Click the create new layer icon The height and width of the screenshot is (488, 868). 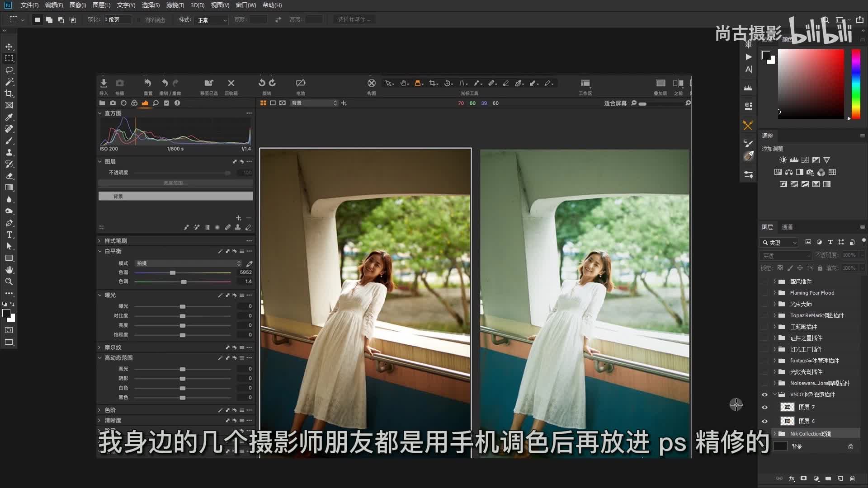click(x=840, y=479)
